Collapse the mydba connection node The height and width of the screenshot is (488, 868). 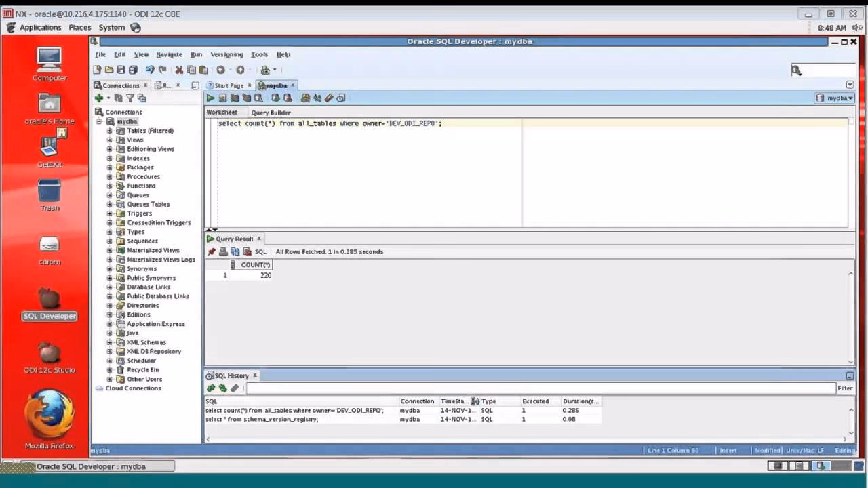point(99,122)
